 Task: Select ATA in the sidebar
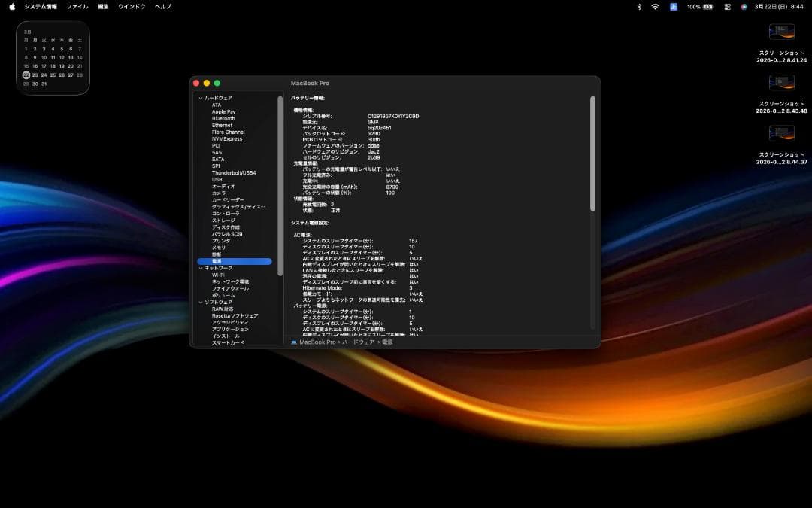click(217, 105)
